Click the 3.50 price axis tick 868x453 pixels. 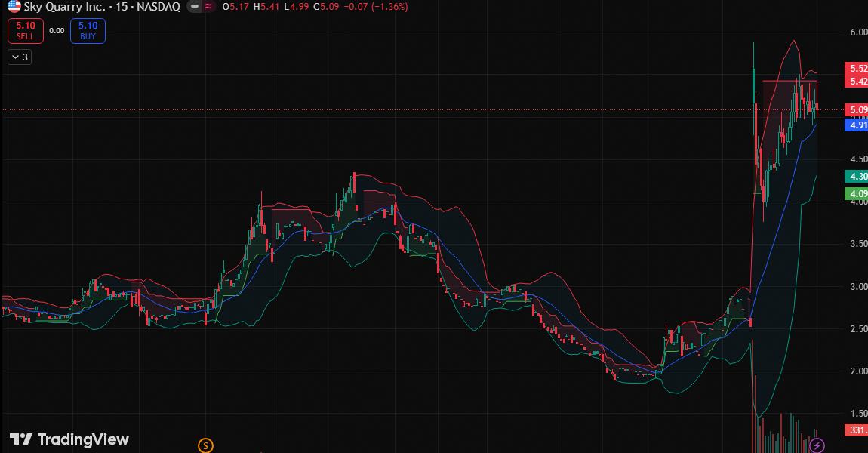(859, 244)
